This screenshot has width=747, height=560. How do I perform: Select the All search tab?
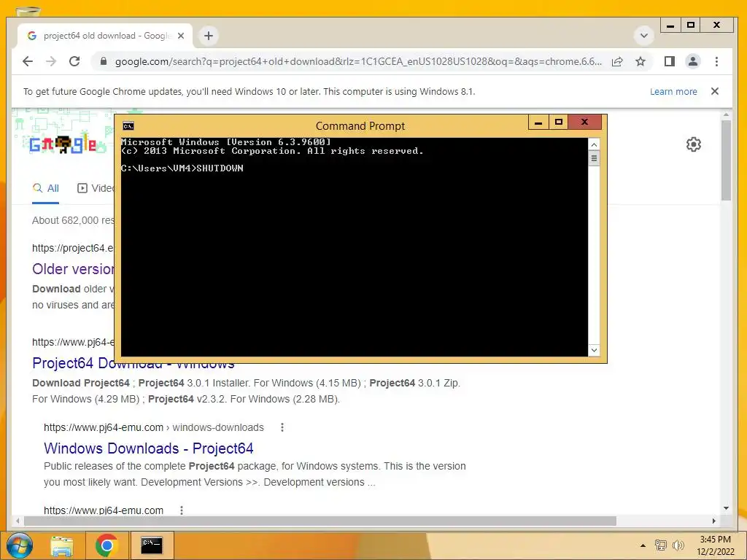pyautogui.click(x=46, y=189)
